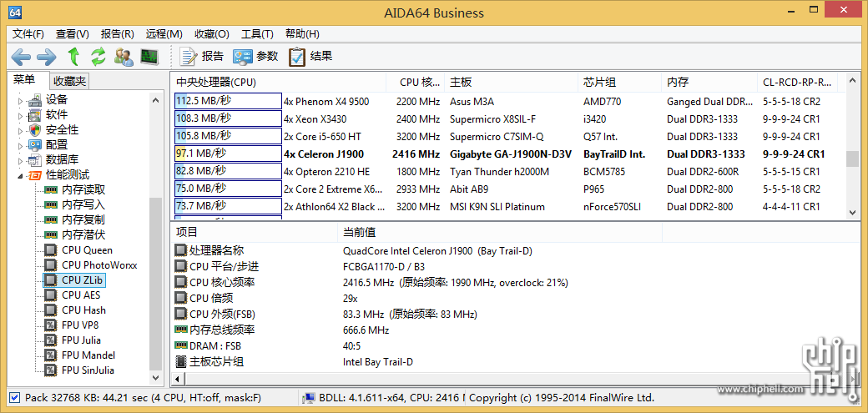Go up one level with green up arrow
Viewport: 868px width, 413px height.
click(73, 56)
